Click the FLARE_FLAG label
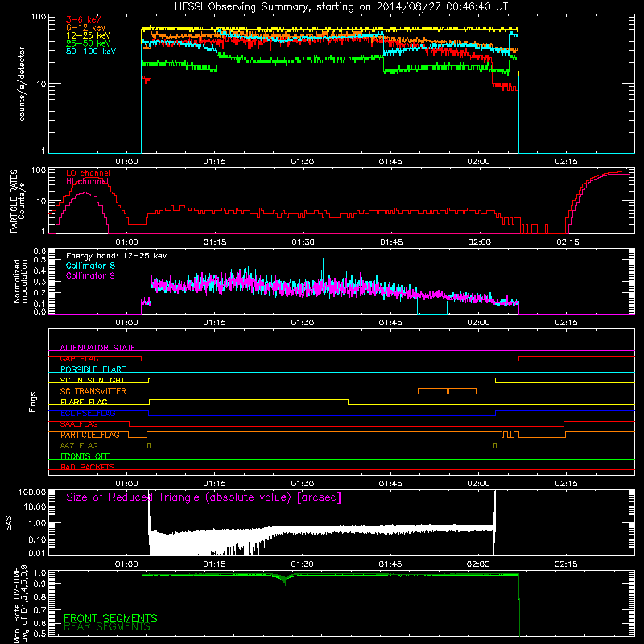This screenshot has width=644, height=644. point(84,402)
